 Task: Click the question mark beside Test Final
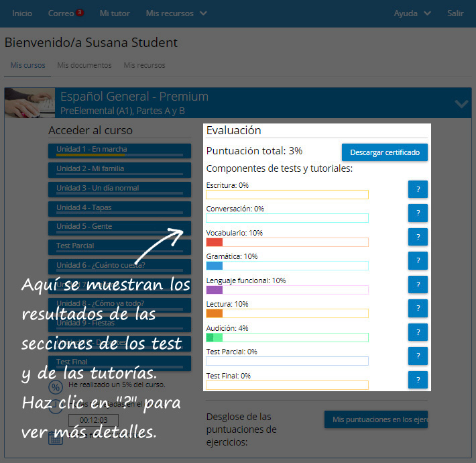click(x=418, y=380)
